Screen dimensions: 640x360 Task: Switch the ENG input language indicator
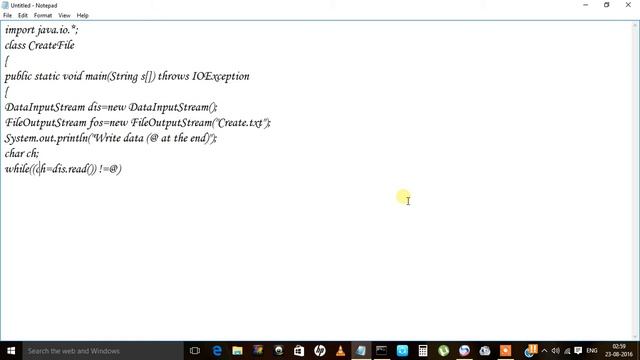tap(592, 351)
